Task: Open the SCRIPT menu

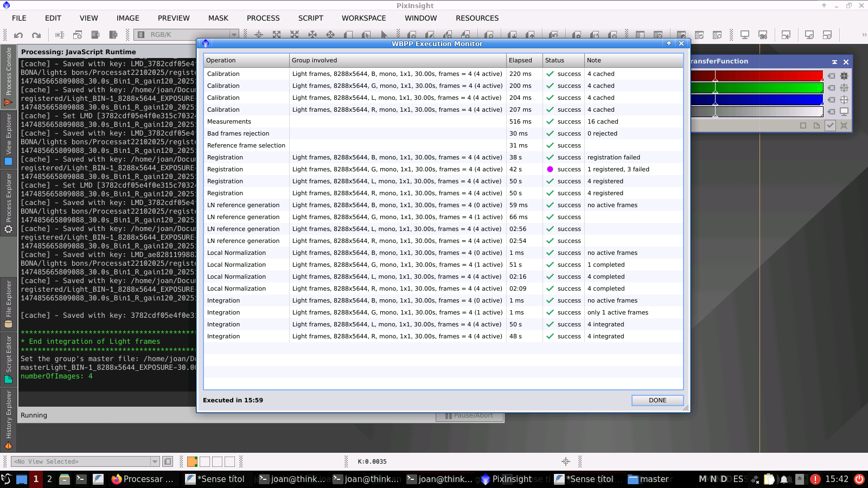Action: [x=310, y=18]
